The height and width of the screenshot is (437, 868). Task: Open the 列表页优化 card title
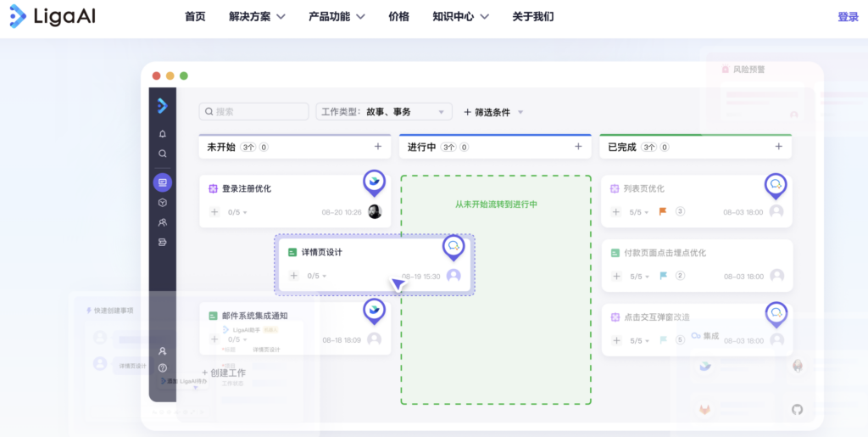(644, 189)
